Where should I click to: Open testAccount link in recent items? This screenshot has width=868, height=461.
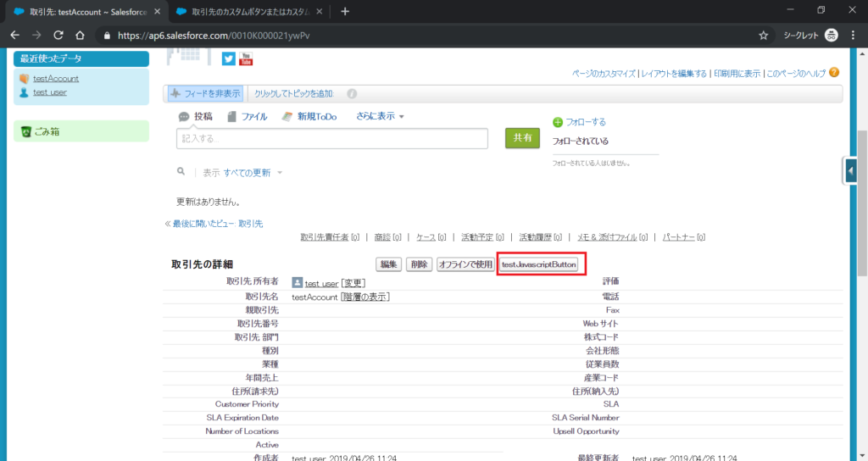pos(56,78)
